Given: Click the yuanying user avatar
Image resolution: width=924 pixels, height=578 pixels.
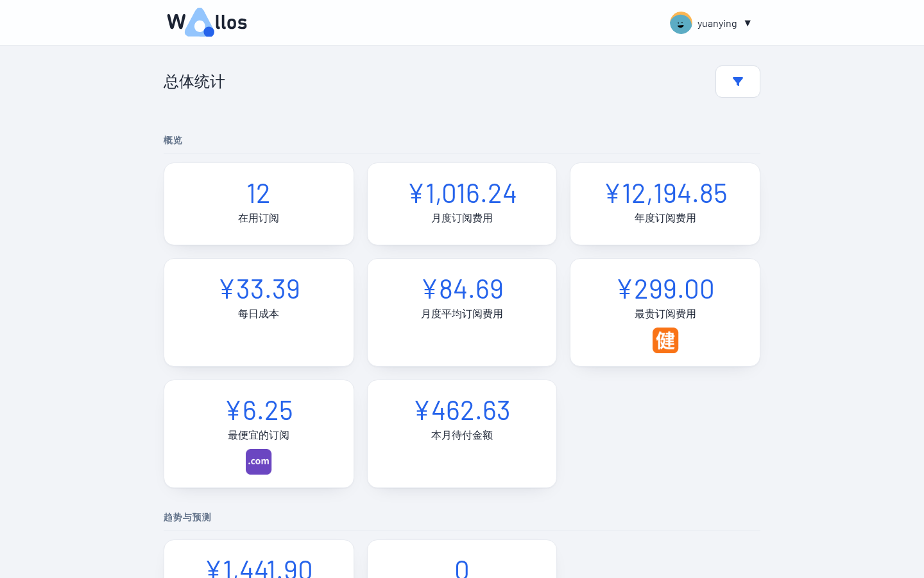Looking at the screenshot, I should tap(681, 23).
